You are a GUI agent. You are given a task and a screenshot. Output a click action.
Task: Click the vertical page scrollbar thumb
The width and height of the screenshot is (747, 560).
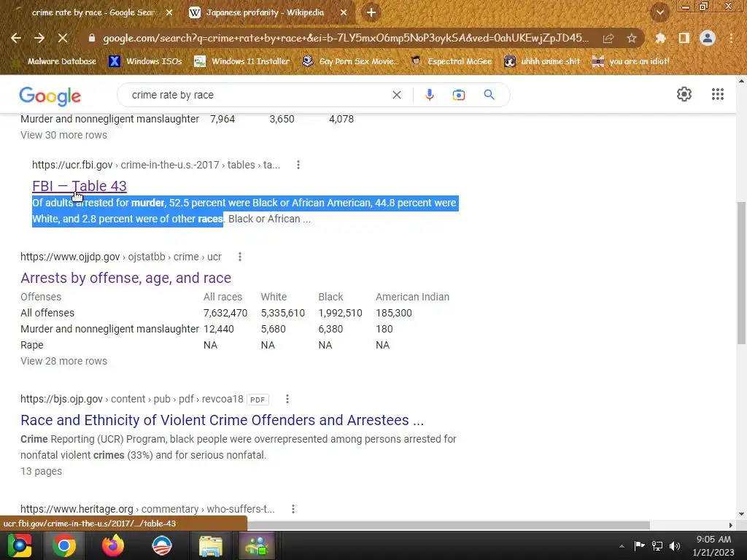[x=741, y=273]
